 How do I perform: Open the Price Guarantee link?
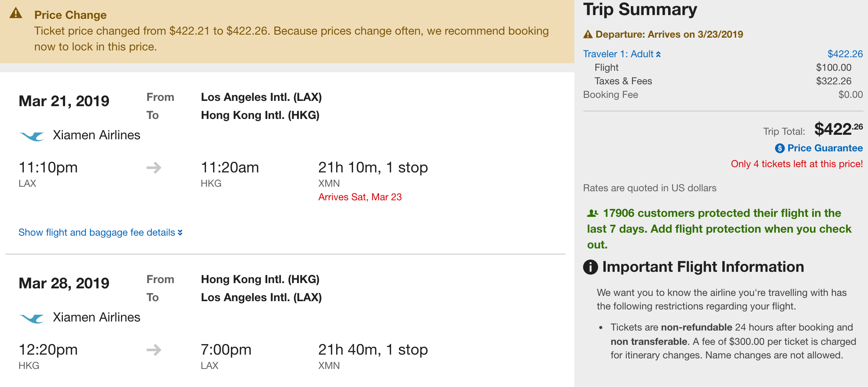(825, 148)
